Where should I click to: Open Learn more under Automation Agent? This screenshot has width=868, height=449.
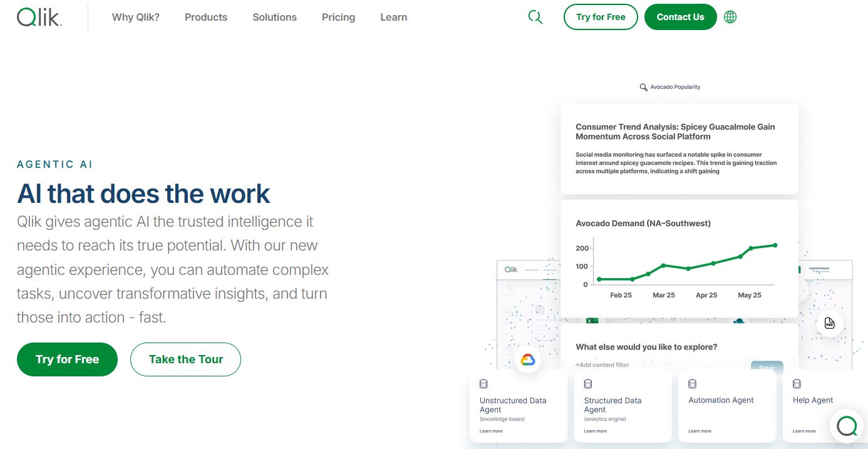point(700,431)
